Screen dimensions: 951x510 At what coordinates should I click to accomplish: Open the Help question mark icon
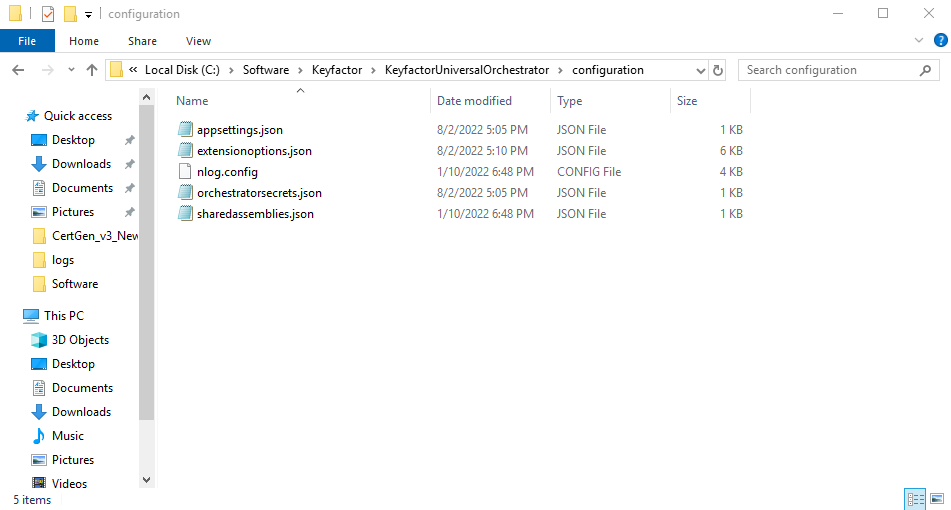(938, 41)
